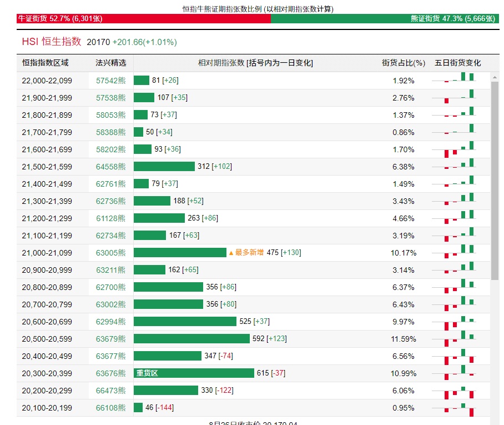Click the bar for 20,600-20,699 showing 525
This screenshot has height=425, width=504.
pos(185,322)
